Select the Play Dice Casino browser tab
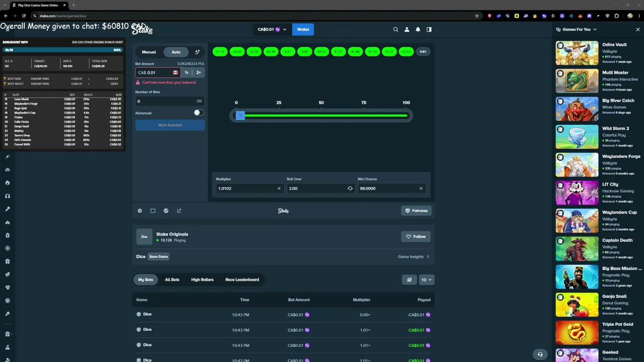Viewport: 644px width, 362px height. click(x=38, y=5)
